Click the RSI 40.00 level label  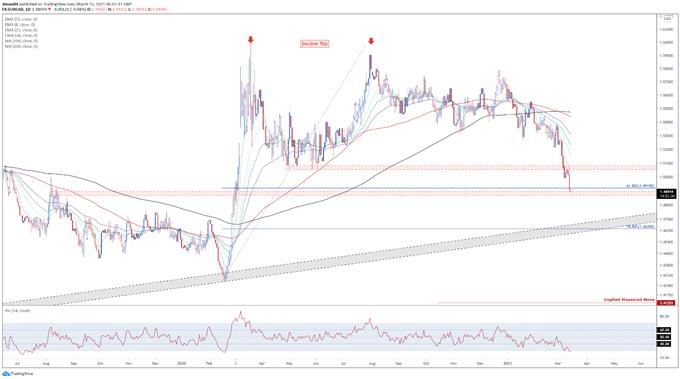click(x=664, y=344)
